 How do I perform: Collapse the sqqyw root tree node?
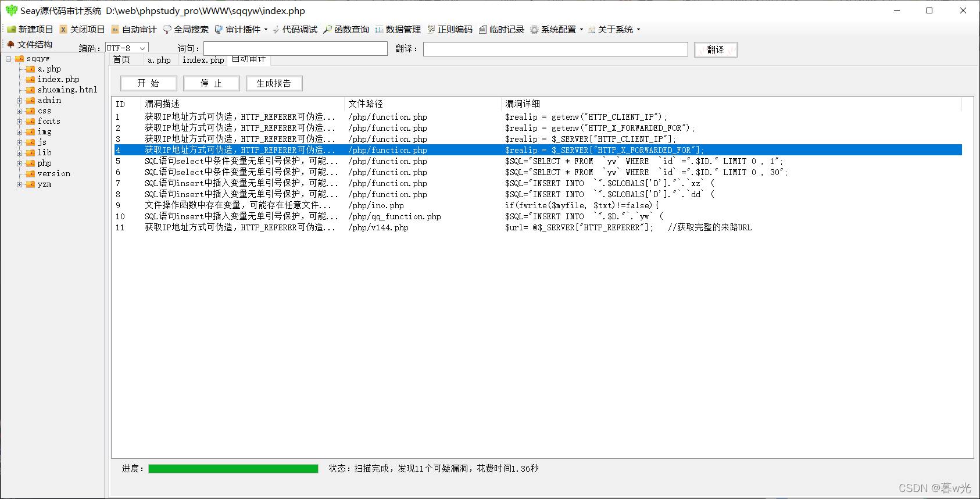9,59
